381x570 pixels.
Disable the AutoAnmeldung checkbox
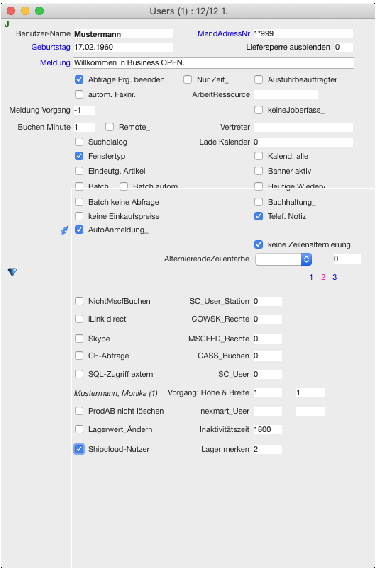point(79,230)
